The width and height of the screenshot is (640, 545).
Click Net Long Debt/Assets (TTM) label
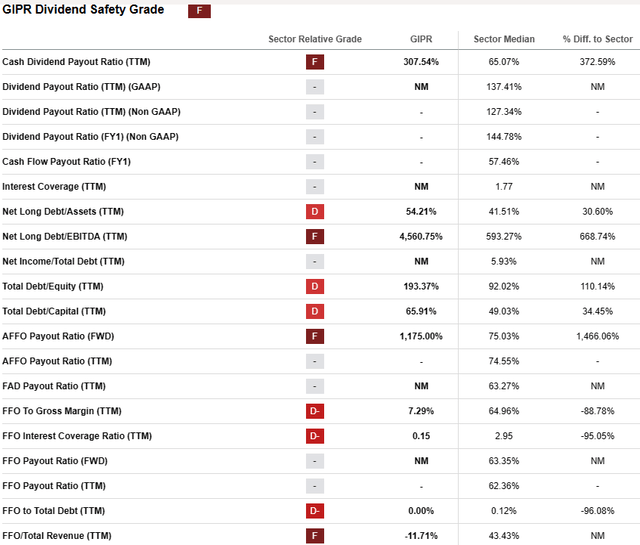coord(63,211)
